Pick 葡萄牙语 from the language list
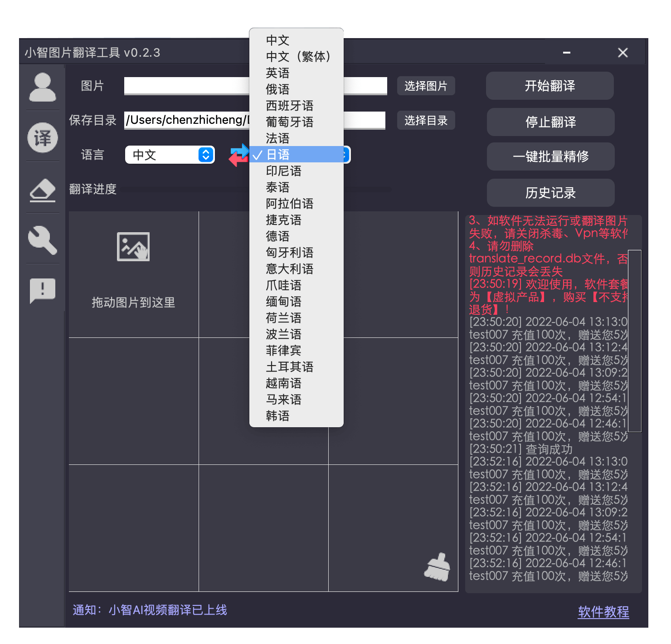This screenshot has width=671, height=644. pos(297,122)
